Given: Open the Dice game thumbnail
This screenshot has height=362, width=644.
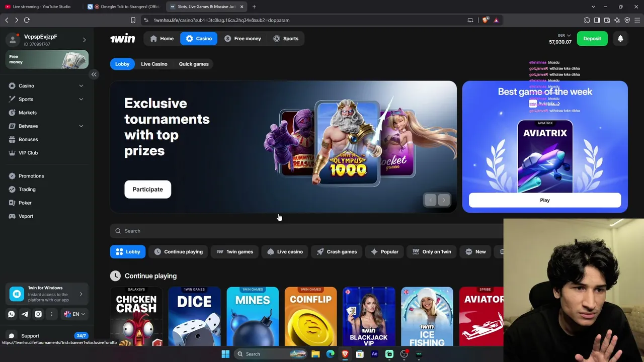Looking at the screenshot, I should [194, 317].
